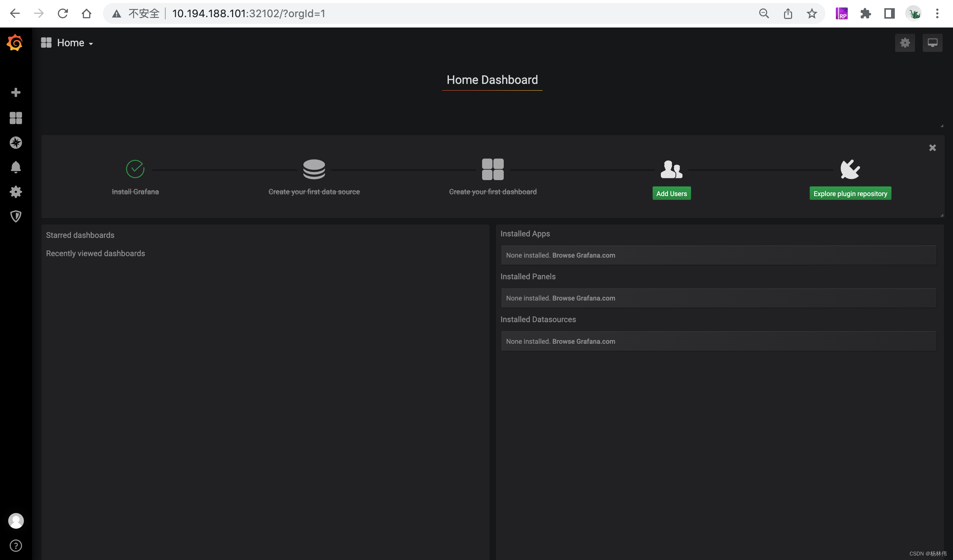Open Explore compass icon
The height and width of the screenshot is (560, 953).
(16, 142)
